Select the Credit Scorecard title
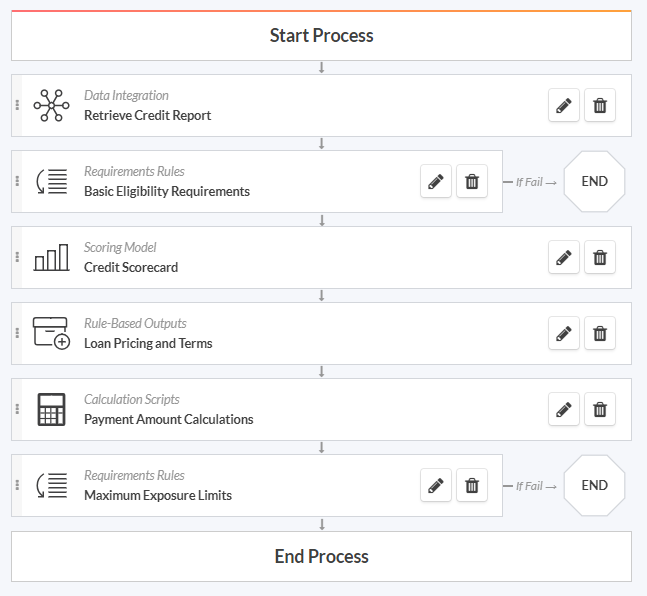647x596 pixels. point(131,267)
